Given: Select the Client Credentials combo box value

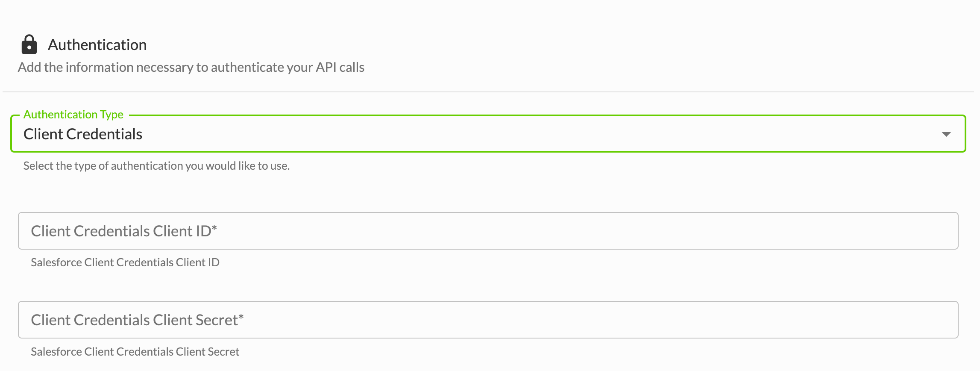Looking at the screenshot, I should tap(83, 134).
